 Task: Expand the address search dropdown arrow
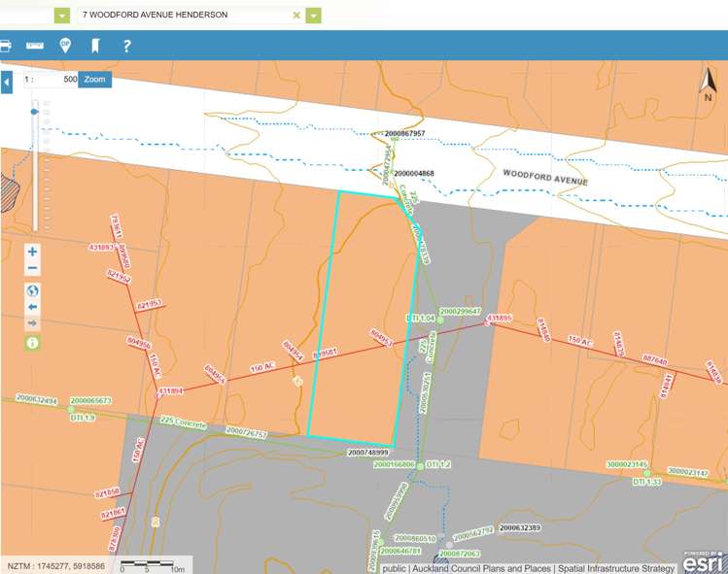point(313,16)
